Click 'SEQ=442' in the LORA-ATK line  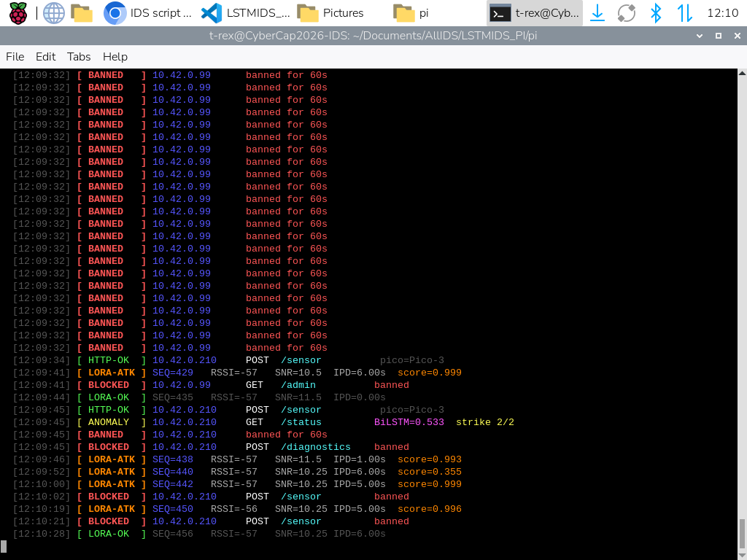point(172,484)
